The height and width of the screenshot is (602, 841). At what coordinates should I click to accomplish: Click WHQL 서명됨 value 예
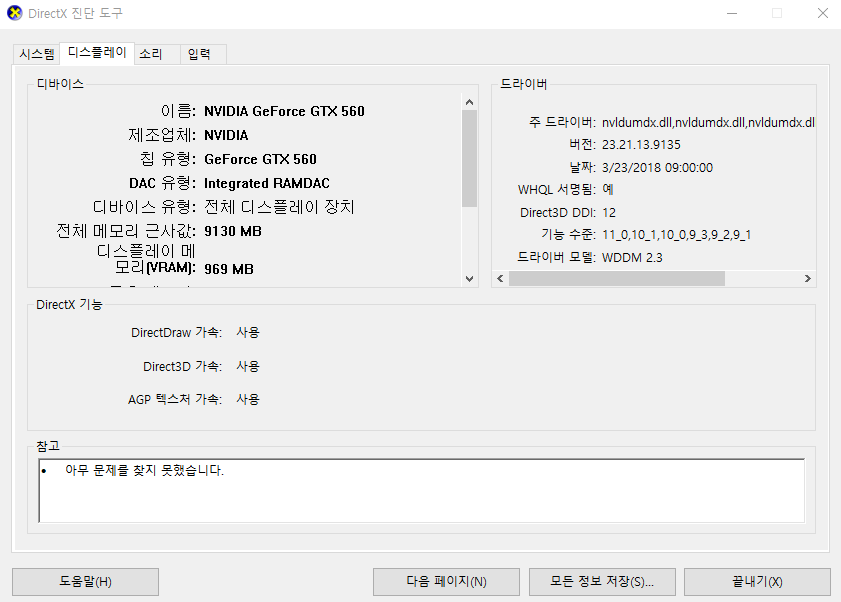tap(608, 189)
